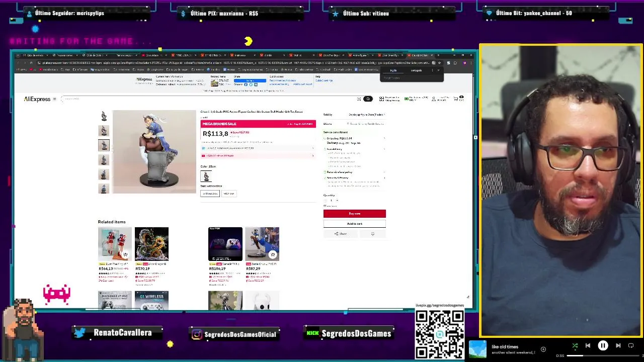Open the 'like old times' album cover
644x362 pixels.
pos(477,349)
